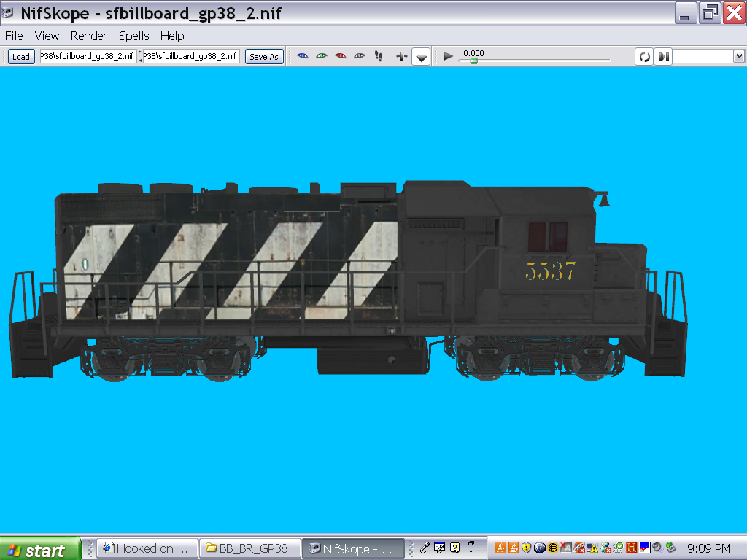Viewport: 747px width, 560px height.
Task: Click the microphone language bar icon
Action: tap(425, 548)
